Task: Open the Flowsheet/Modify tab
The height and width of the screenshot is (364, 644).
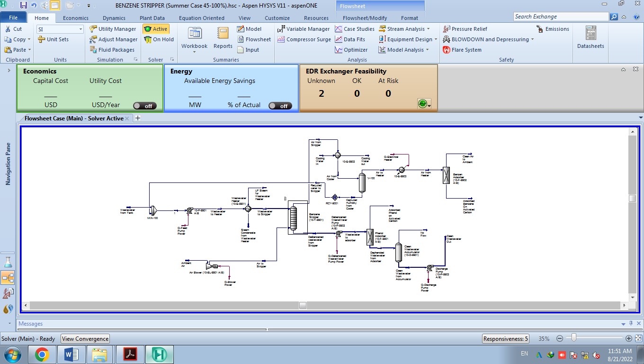Action: click(365, 18)
